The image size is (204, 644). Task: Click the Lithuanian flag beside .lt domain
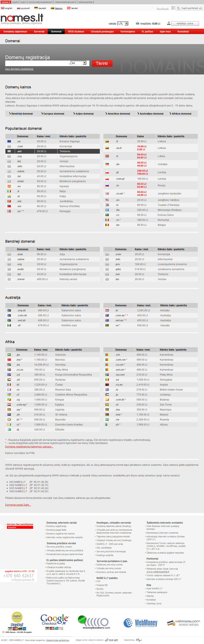[107, 141]
